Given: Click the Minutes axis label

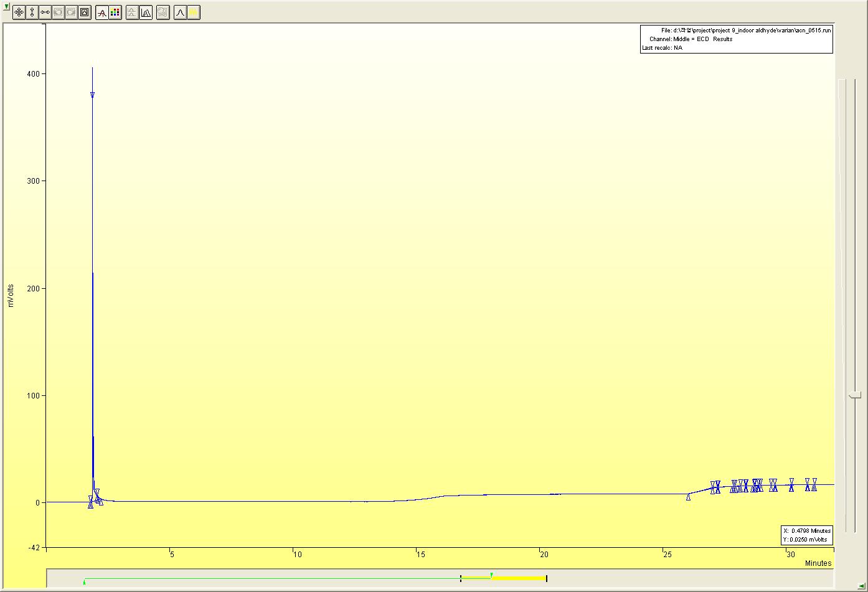Looking at the screenshot, I should coord(818,563).
